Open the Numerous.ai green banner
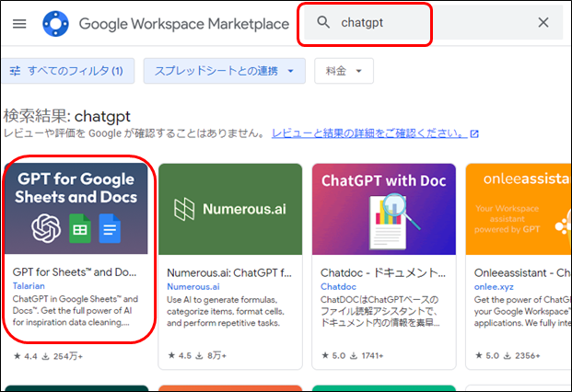 click(230, 209)
